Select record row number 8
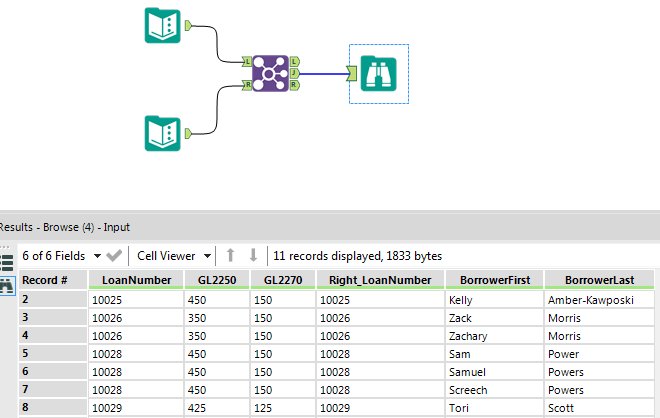This screenshot has height=418, width=660. coord(53,407)
